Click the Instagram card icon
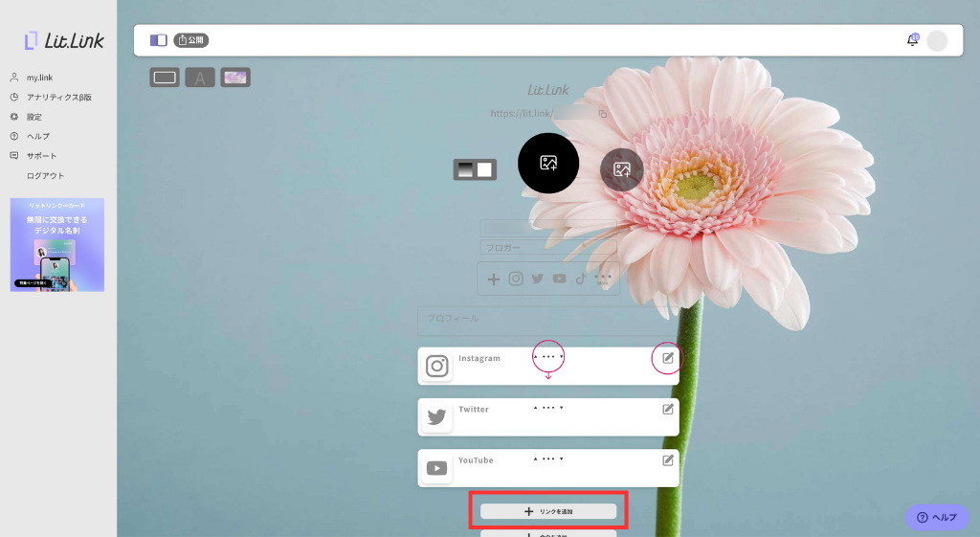This screenshot has height=537, width=980. 436,366
